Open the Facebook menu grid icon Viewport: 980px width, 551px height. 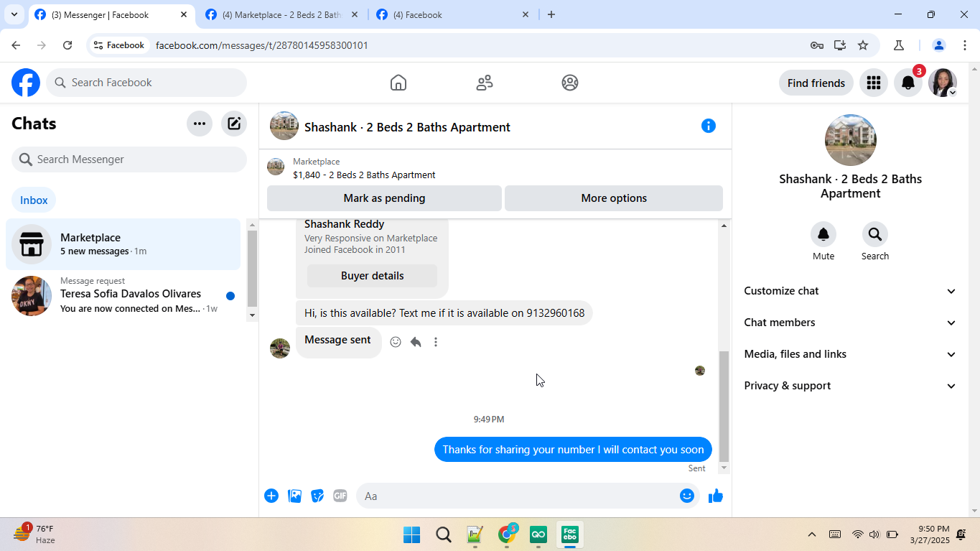pyautogui.click(x=874, y=83)
